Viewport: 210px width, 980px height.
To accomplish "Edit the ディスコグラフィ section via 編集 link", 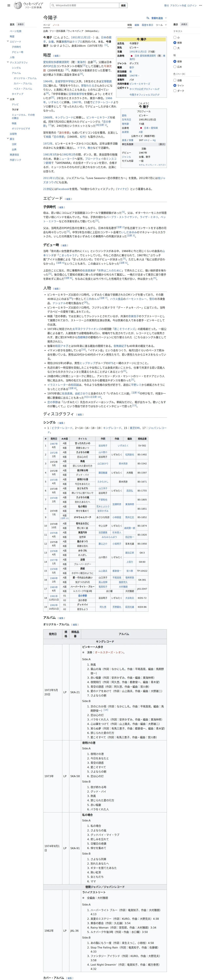I will (80, 415).
